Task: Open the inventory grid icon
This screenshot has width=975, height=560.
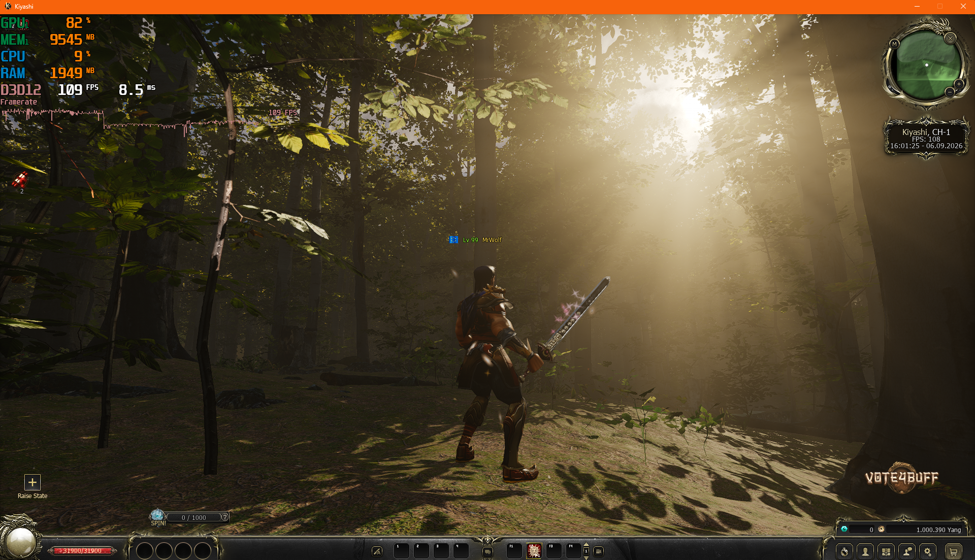Action: pyautogui.click(x=886, y=552)
